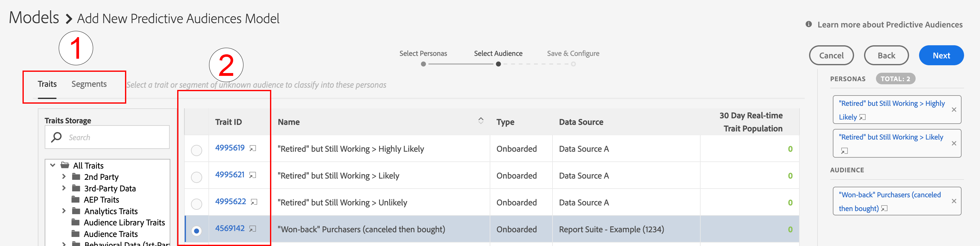Open trait 4995619 in new window icon
The width and height of the screenshot is (980, 246).
[x=252, y=148]
